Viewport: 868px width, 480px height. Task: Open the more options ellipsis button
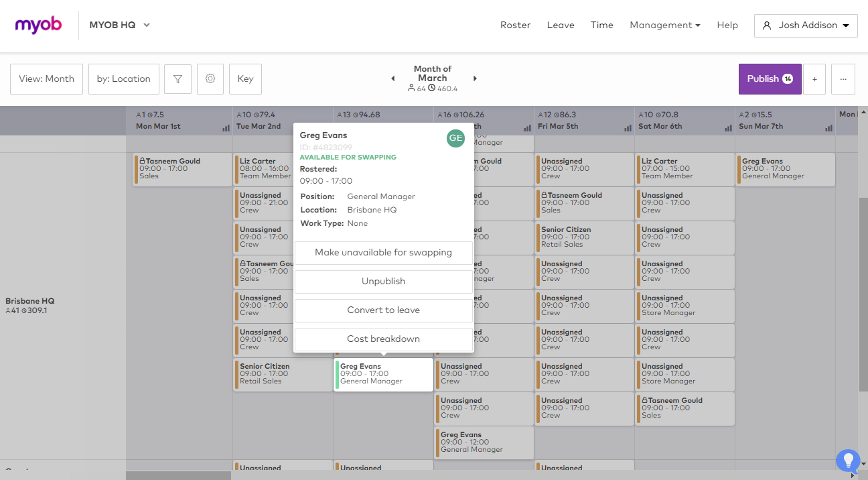(843, 79)
